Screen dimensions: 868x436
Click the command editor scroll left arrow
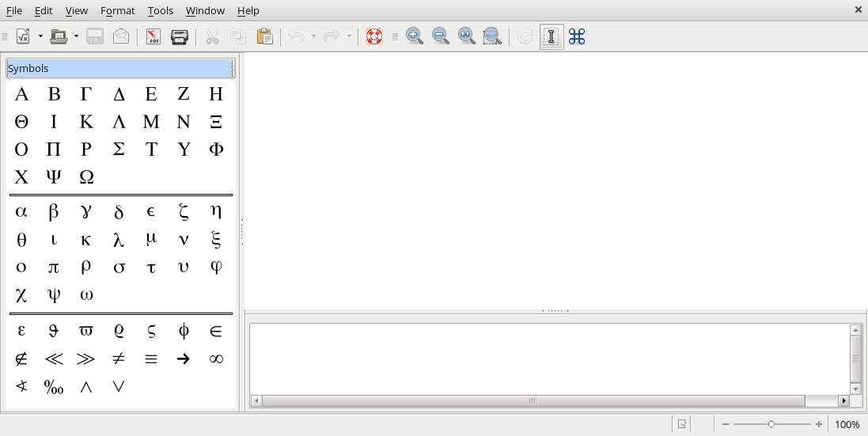click(256, 400)
